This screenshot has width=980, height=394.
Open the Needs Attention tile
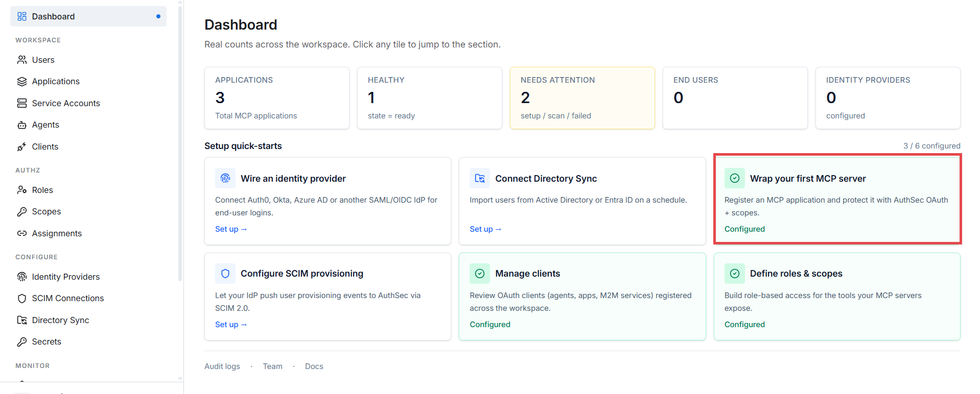point(582,98)
